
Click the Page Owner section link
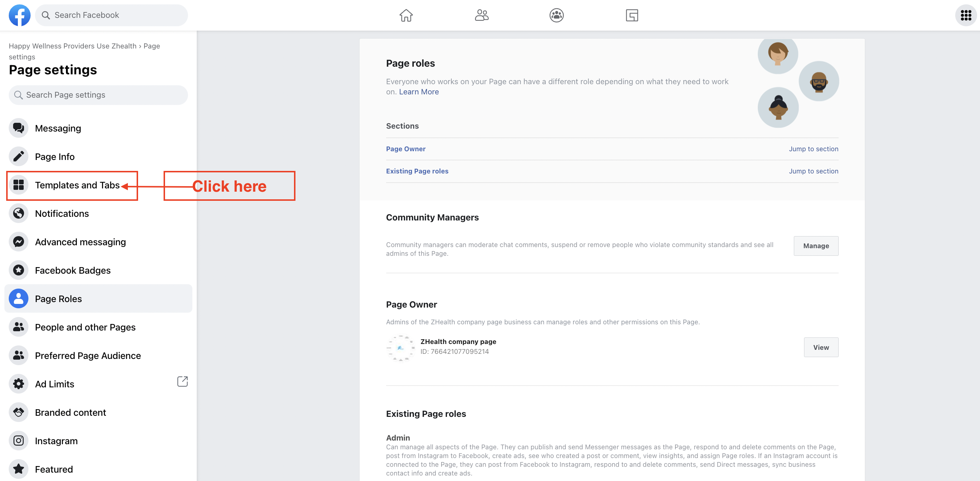[x=405, y=149]
